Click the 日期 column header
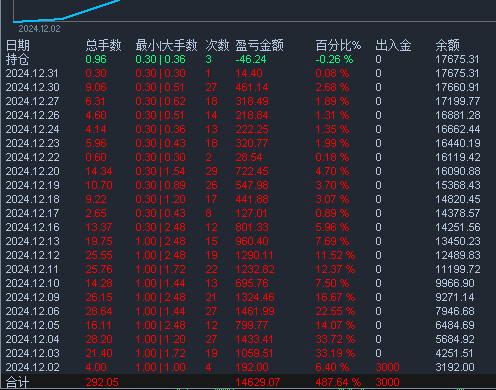Image resolution: width=496 pixels, height=390 pixels. (18, 45)
